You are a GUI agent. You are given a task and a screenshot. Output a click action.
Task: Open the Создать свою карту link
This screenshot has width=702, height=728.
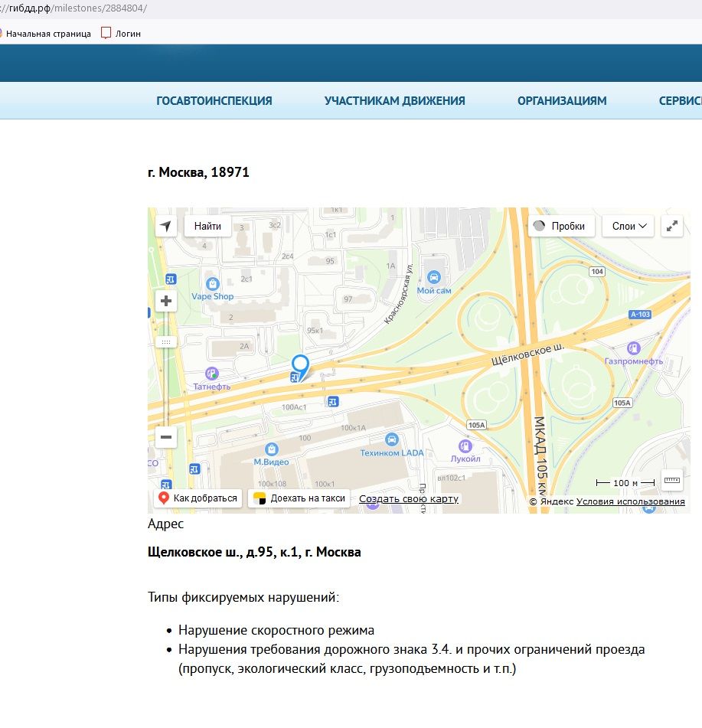coord(409,499)
